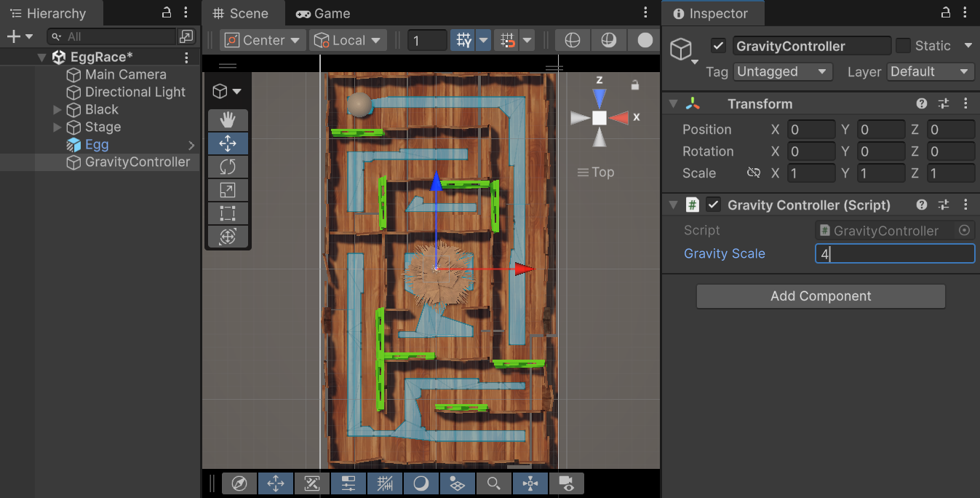Expand the Stage object in Hierarchy
980x498 pixels.
tap(57, 127)
